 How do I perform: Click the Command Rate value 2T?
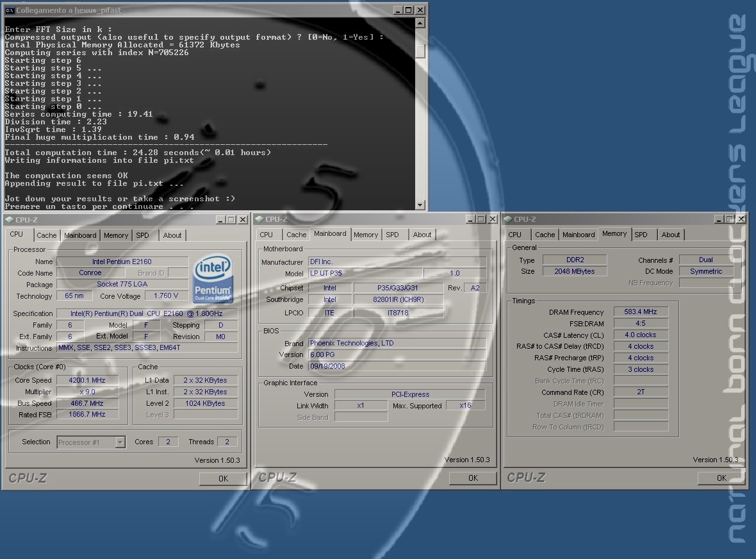coord(641,392)
